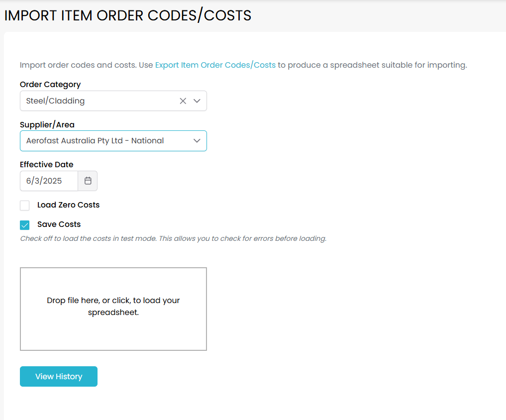The height and width of the screenshot is (420, 506).
Task: Expand the Supplier/Area dropdown arrow
Action: 197,141
